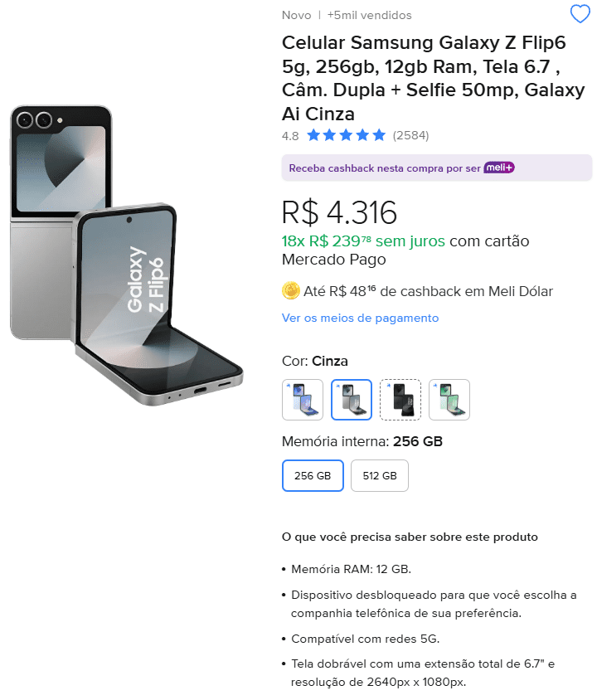Click the Meli Dólar gold coin icon
This screenshot has height=700, width=597.
coord(290,290)
